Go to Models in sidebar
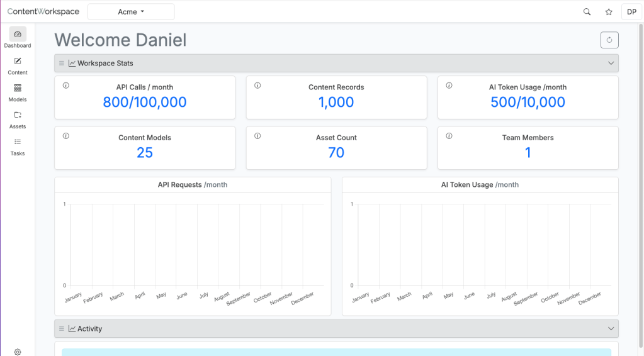The width and height of the screenshot is (644, 356). tap(18, 89)
